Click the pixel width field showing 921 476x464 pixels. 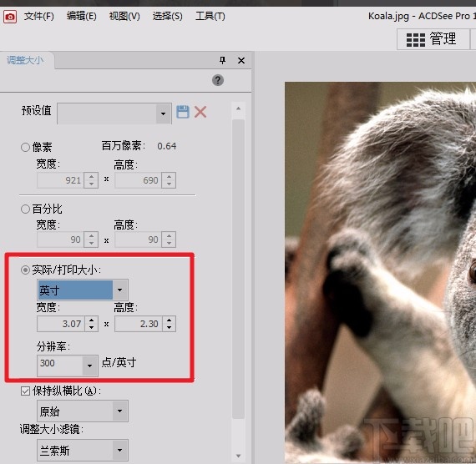[x=60, y=180]
